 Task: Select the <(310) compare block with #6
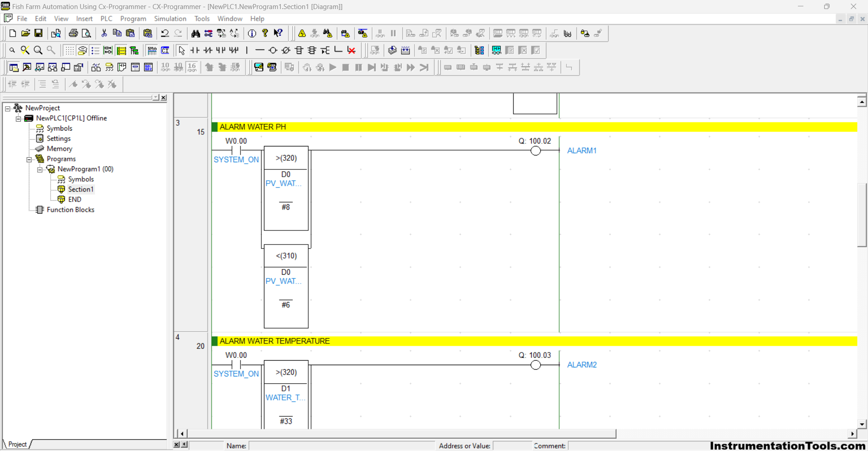(286, 287)
